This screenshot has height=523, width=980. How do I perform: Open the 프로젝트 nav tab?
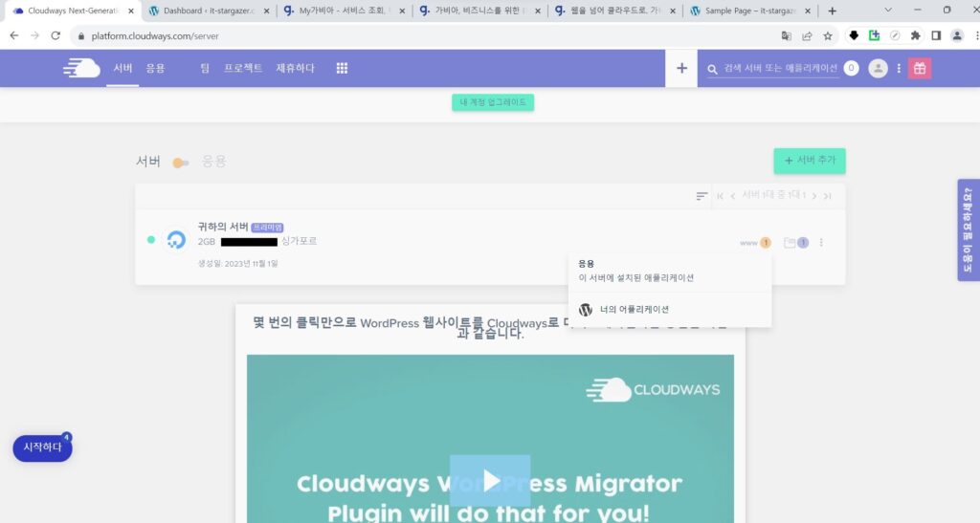pyautogui.click(x=243, y=68)
